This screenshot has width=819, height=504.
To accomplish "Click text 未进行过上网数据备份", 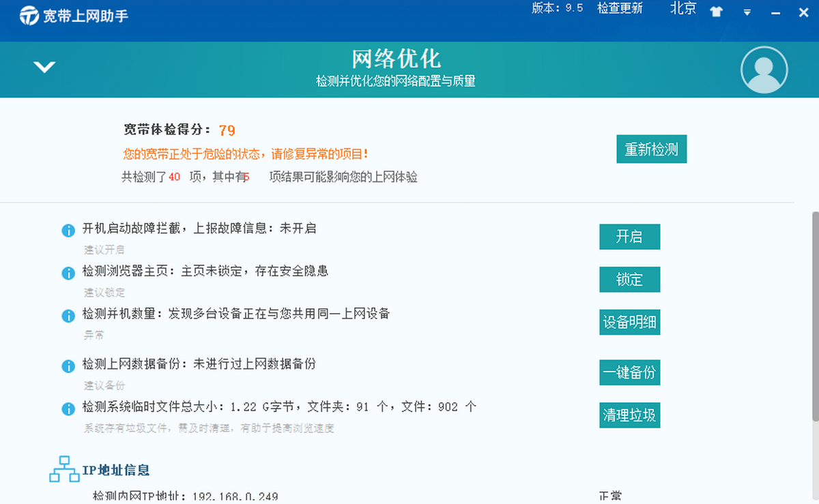I will [x=255, y=364].
